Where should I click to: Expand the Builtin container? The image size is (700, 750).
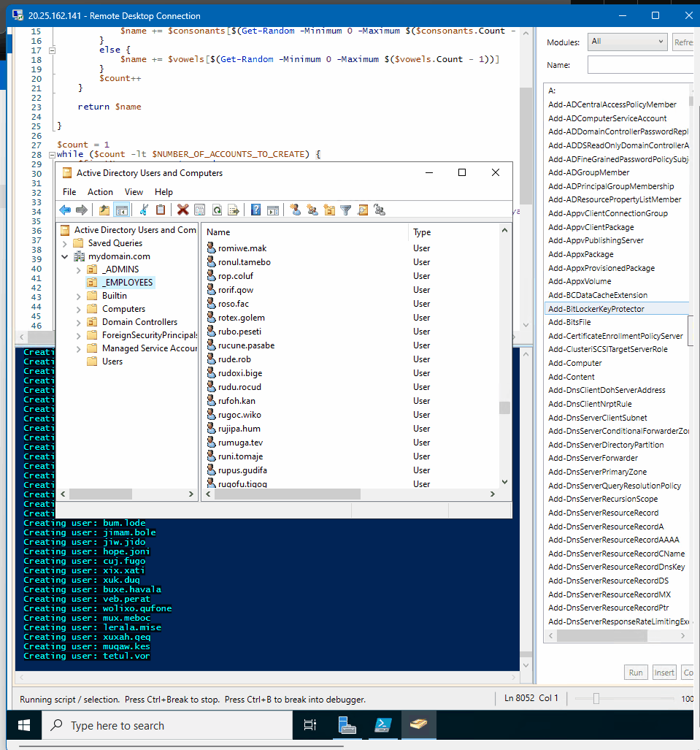coord(78,296)
